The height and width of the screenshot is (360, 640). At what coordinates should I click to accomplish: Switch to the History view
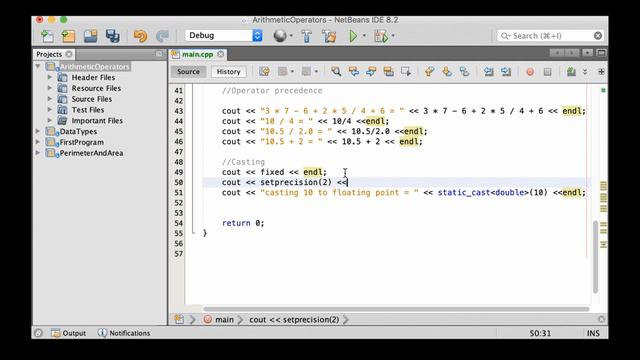(x=229, y=72)
